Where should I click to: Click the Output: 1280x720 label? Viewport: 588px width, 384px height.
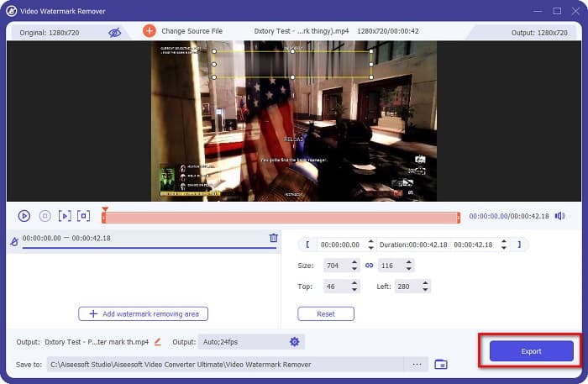click(539, 33)
